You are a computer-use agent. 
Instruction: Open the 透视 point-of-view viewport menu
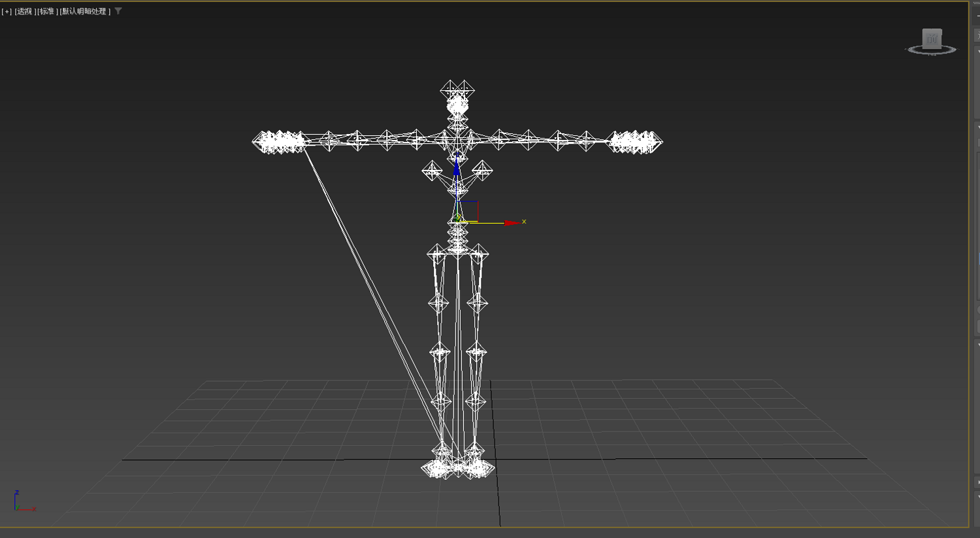[x=25, y=11]
